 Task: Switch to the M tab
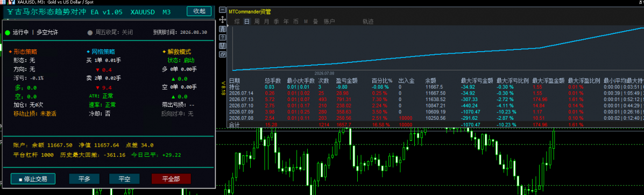[x=306, y=21]
